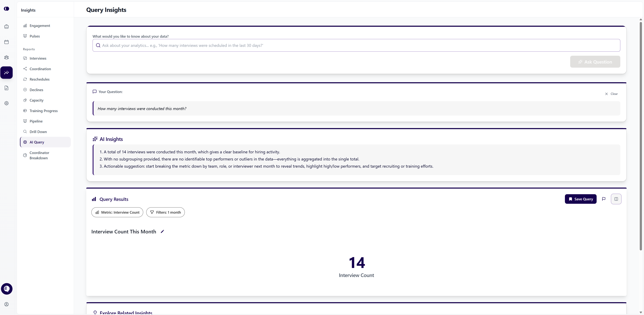Screen dimensions: 644x315
Task: Open the chat bubble icon at bottom left
Action: 7,289
